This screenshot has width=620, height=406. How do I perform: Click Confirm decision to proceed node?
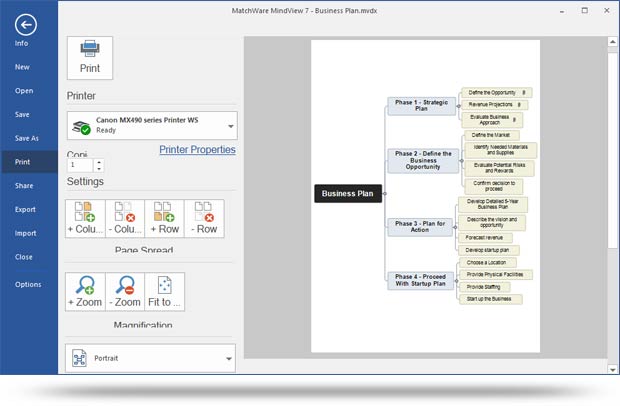pyautogui.click(x=494, y=186)
